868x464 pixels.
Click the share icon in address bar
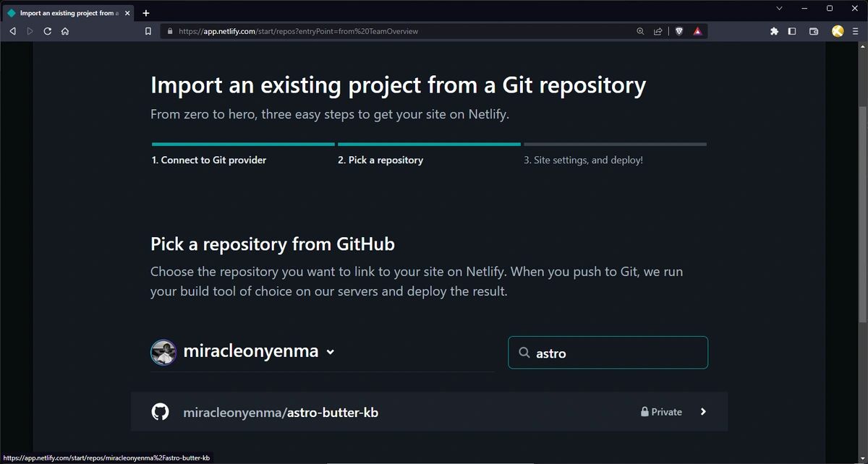pyautogui.click(x=658, y=31)
